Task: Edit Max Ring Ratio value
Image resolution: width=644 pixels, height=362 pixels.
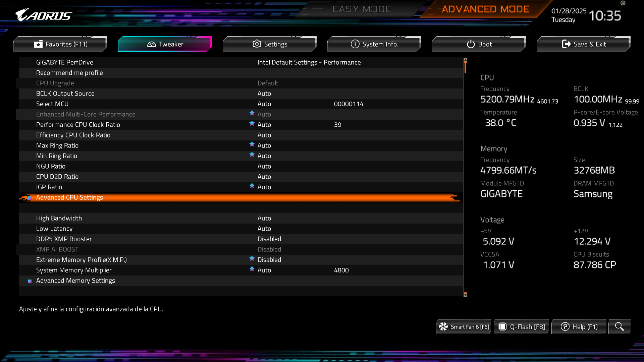Action: click(x=264, y=145)
